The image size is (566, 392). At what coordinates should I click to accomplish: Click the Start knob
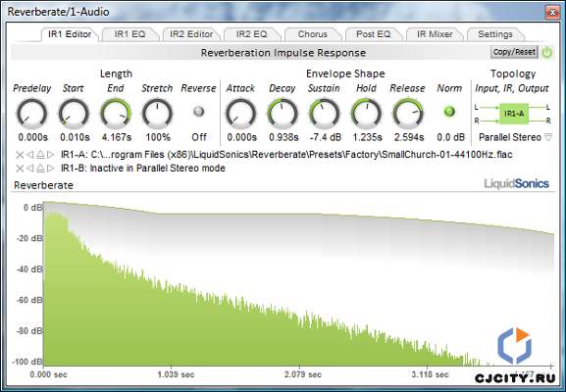click(x=74, y=114)
